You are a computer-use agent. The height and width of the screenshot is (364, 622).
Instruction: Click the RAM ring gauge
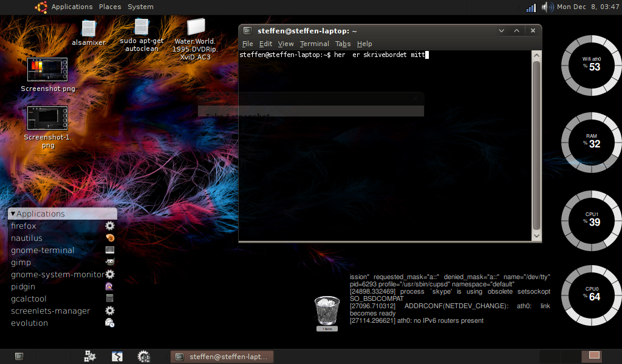point(592,142)
